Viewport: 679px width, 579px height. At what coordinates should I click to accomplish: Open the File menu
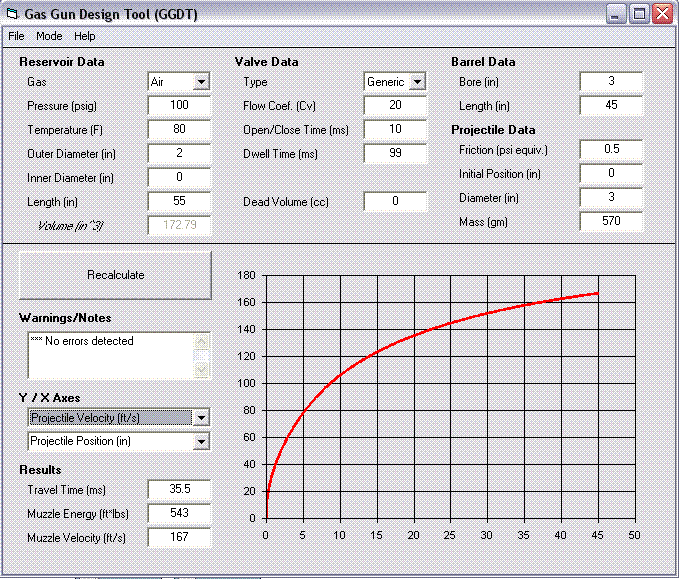coord(16,36)
